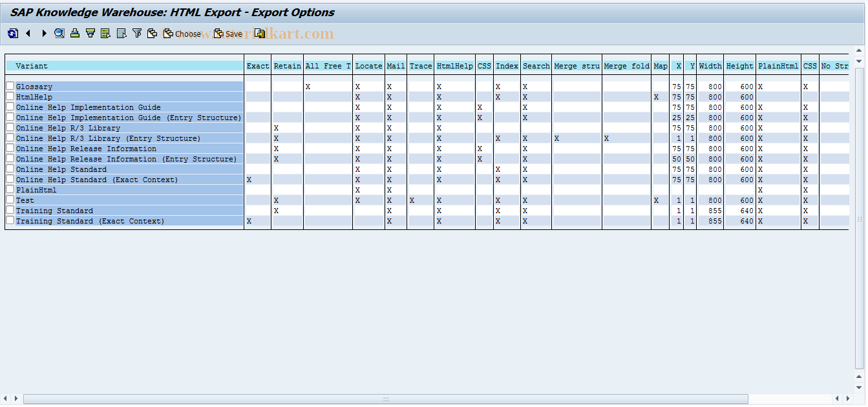
Task: Check the PlainHtml variant checkbox
Action: 10,189
